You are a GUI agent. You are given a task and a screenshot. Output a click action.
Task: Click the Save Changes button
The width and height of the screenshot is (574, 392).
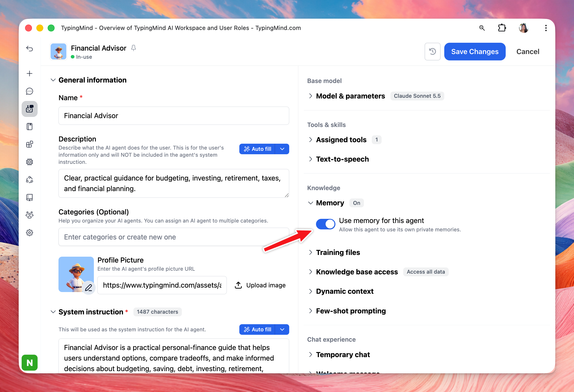pyautogui.click(x=474, y=52)
